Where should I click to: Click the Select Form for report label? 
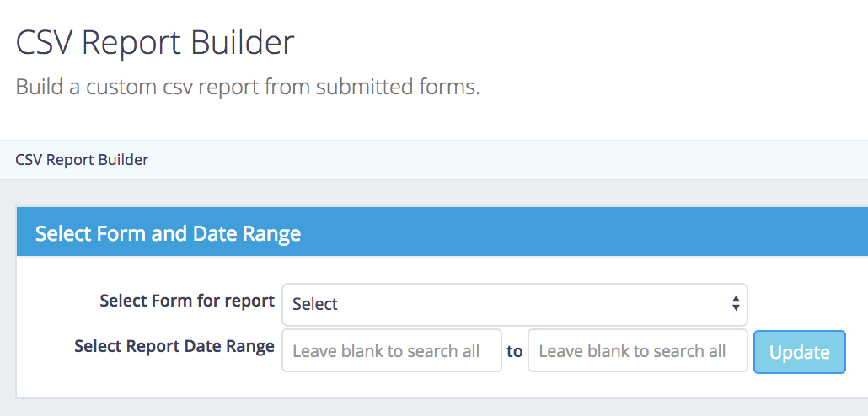(x=187, y=301)
